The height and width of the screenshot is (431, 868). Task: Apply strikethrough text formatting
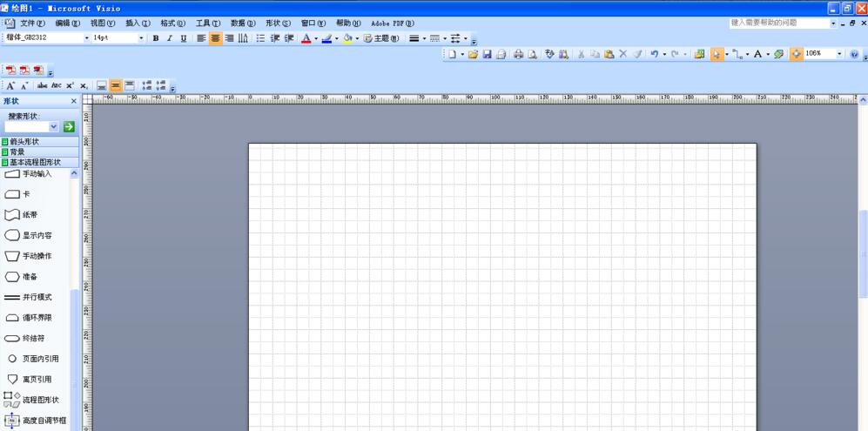coord(42,86)
